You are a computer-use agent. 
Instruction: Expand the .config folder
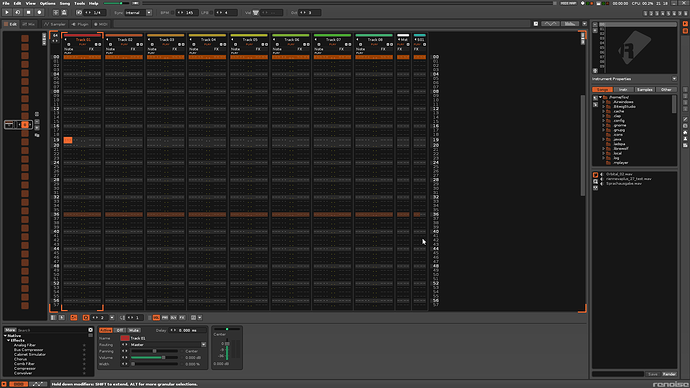[603, 121]
